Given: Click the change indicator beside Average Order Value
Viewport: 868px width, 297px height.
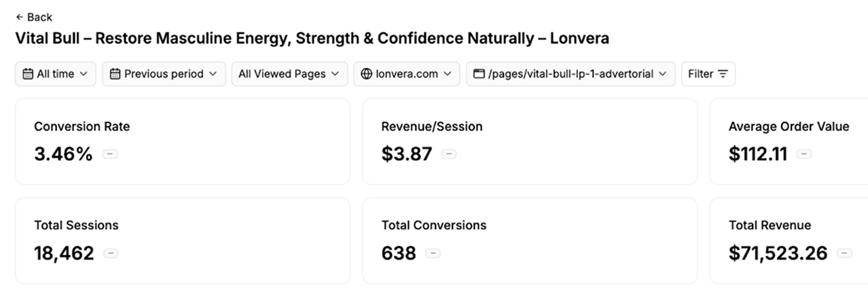Looking at the screenshot, I should tap(804, 154).
